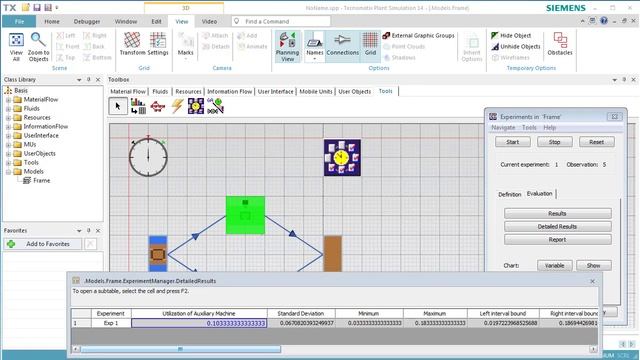Click the View All icon
This screenshot has height=360, width=640.
click(16, 46)
